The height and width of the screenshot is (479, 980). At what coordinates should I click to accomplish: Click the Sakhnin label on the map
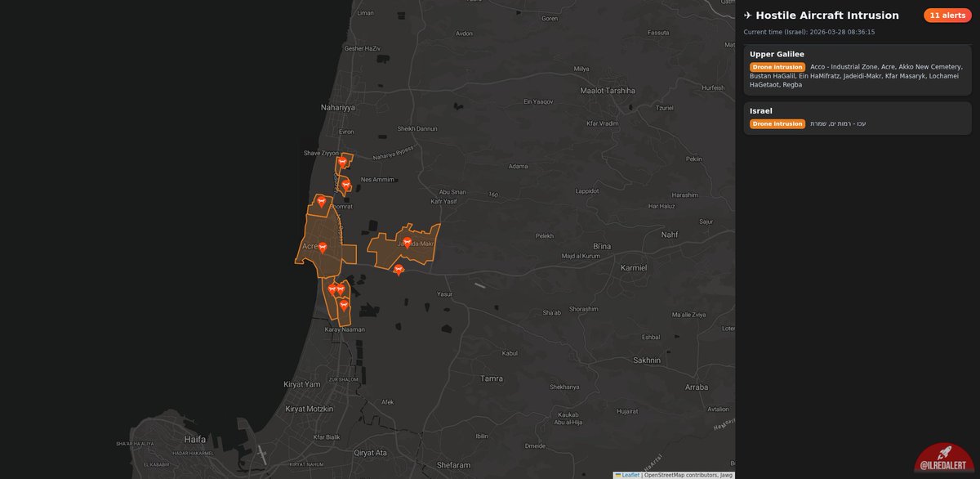pos(648,360)
